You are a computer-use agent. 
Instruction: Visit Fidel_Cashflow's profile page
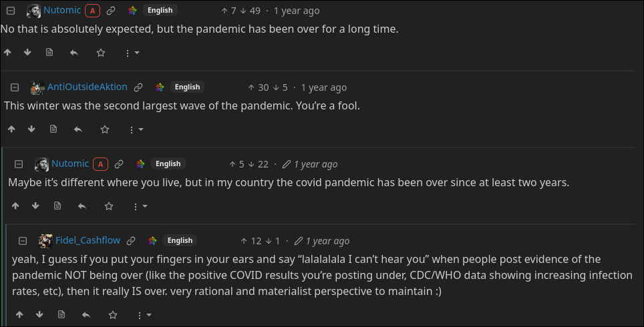88,241
